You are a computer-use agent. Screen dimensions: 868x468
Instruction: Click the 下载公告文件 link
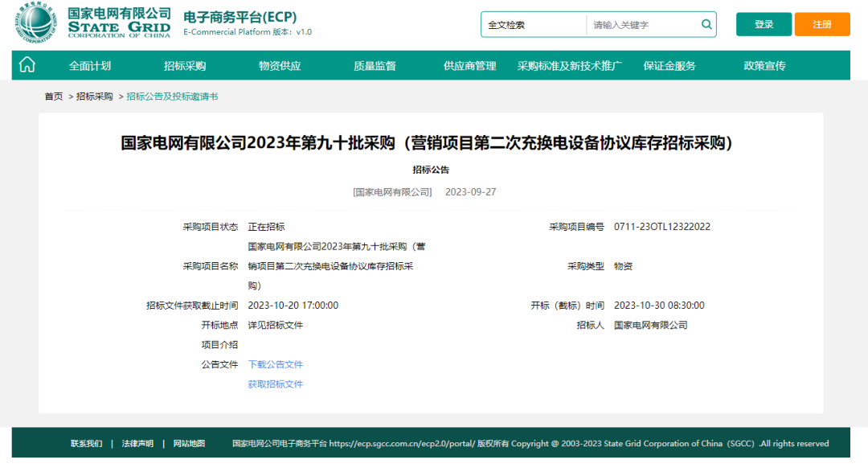275,364
